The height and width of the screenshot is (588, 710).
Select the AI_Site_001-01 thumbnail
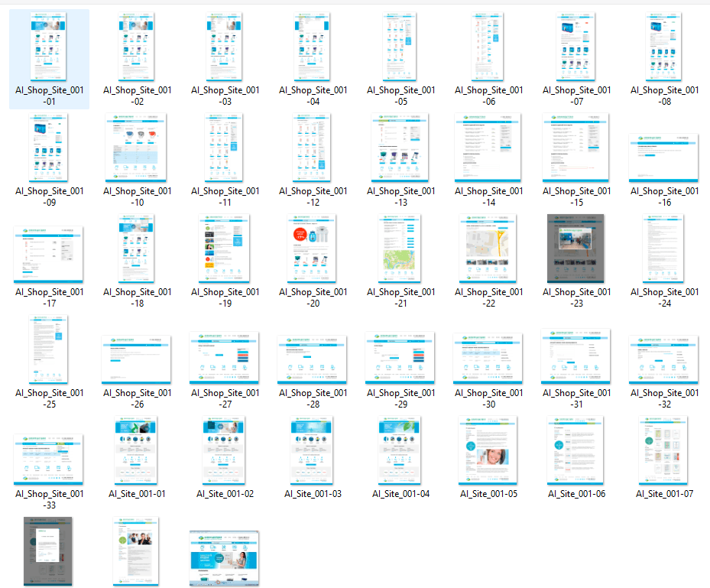[136, 450]
